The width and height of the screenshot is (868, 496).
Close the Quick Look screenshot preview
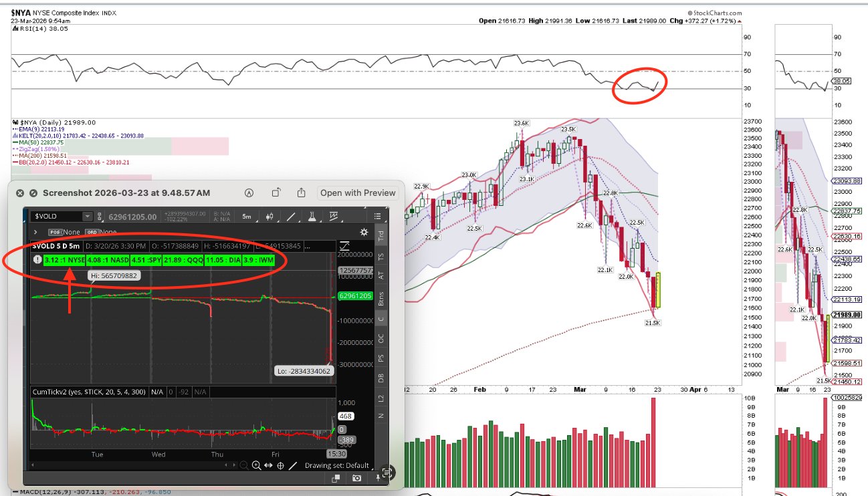pos(20,193)
